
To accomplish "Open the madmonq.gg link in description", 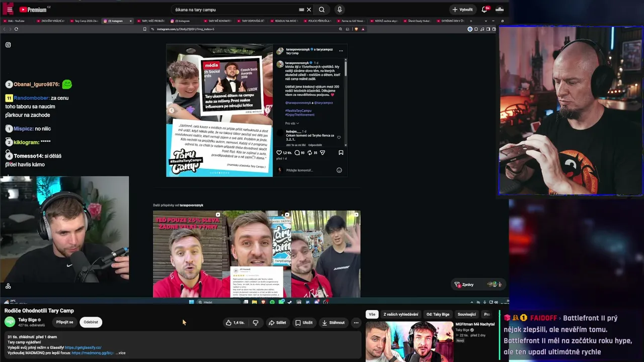I will coord(93,353).
